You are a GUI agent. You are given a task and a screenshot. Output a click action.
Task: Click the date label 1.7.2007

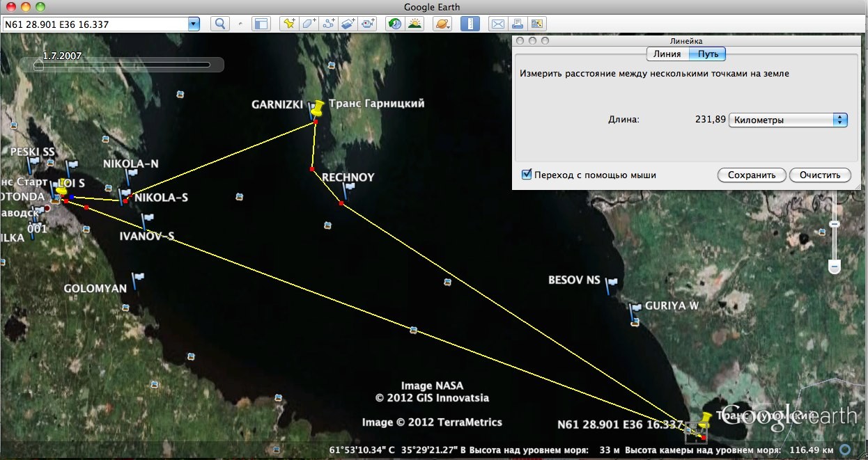coord(63,55)
